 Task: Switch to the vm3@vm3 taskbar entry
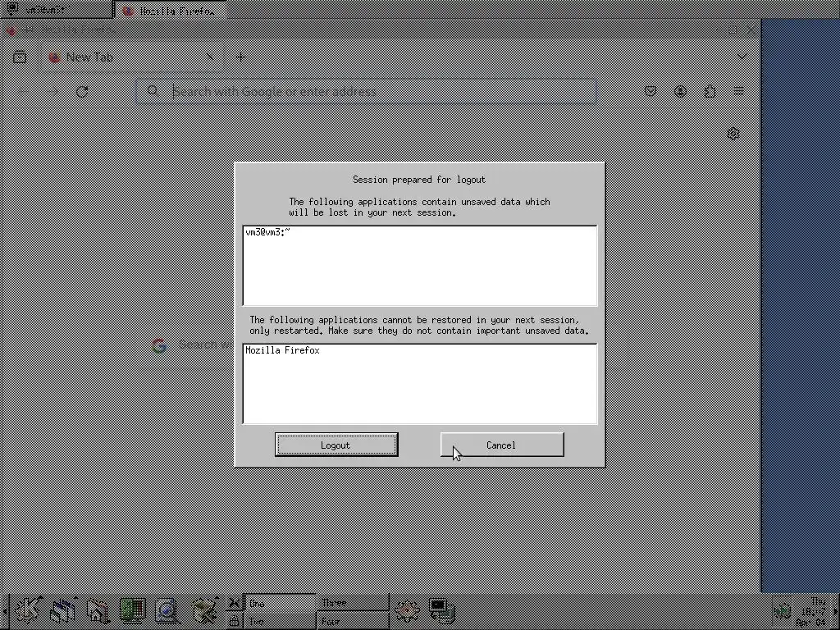point(57,9)
